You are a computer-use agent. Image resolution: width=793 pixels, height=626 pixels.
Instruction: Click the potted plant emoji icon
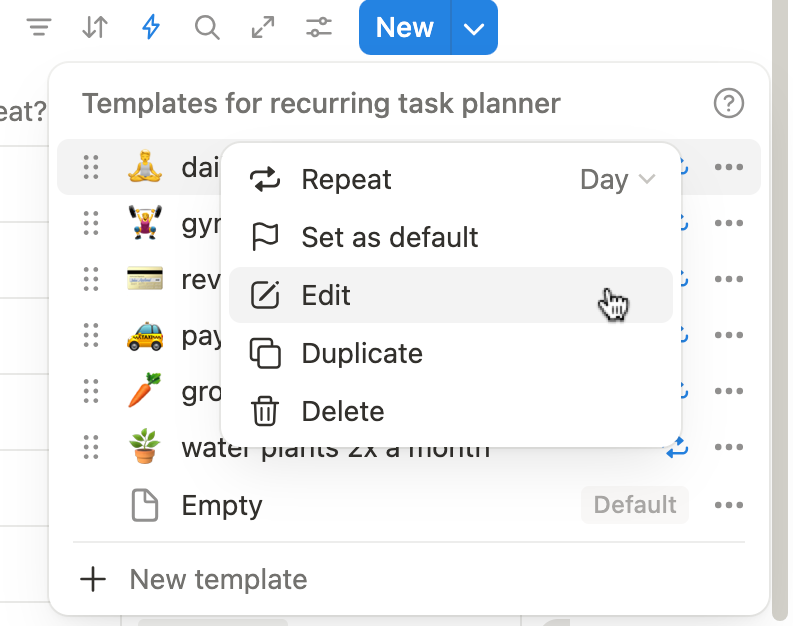click(145, 446)
